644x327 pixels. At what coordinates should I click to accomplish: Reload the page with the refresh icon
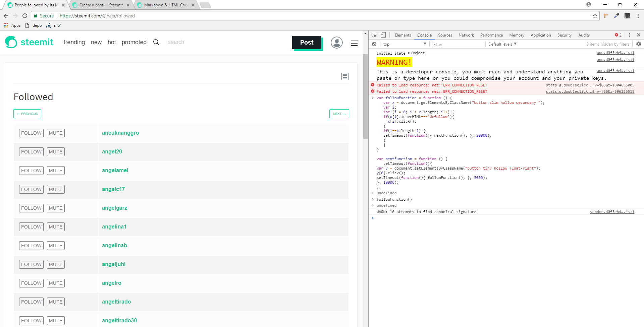(25, 16)
